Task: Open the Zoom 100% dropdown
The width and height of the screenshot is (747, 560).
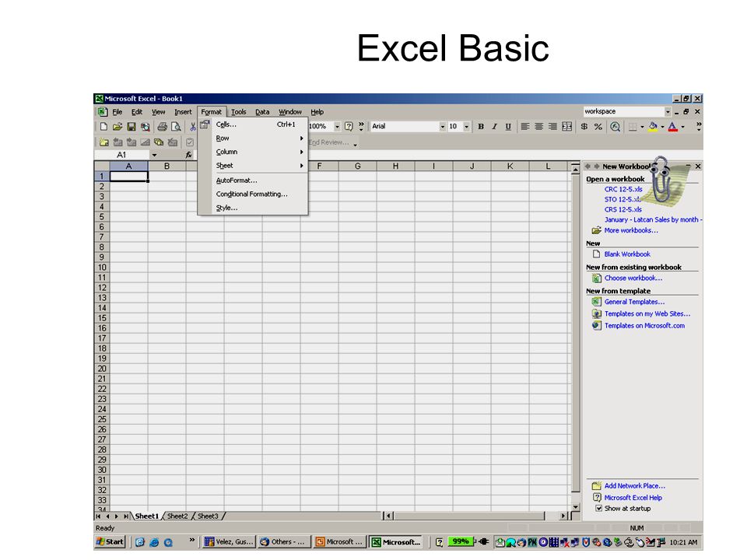Action: click(337, 127)
